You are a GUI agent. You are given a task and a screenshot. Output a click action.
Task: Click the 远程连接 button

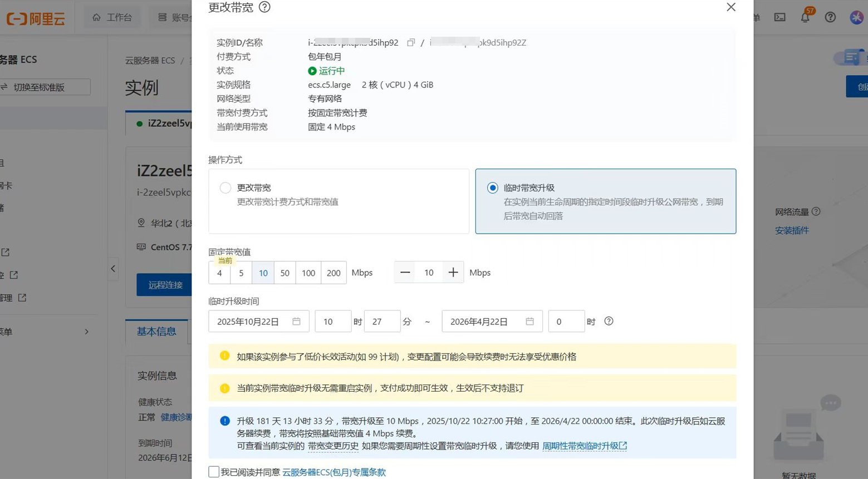(165, 285)
